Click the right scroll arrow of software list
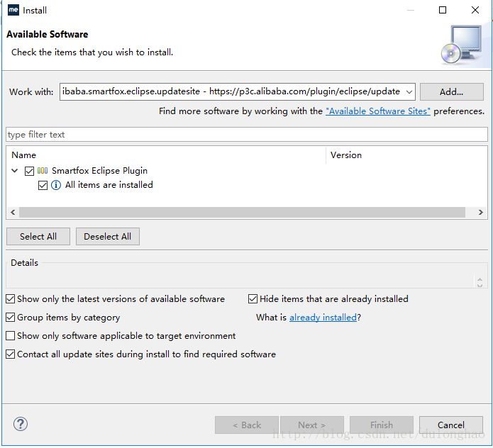Viewport: 493px width, 448px height. tap(480, 212)
